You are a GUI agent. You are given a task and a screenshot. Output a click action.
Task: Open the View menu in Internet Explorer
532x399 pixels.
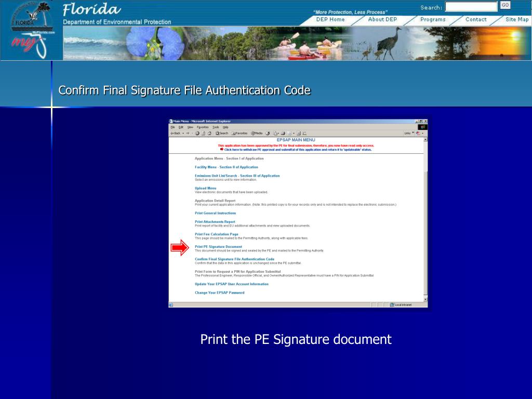pyautogui.click(x=190, y=127)
